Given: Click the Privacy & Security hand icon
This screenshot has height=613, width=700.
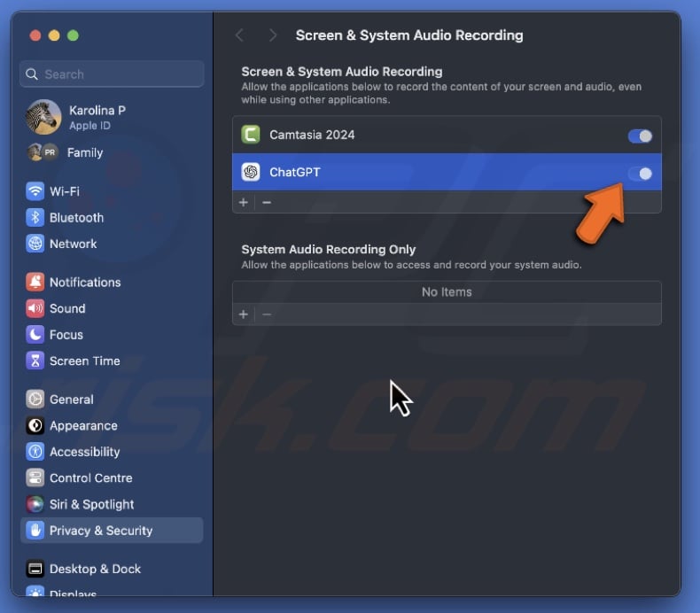Looking at the screenshot, I should [35, 531].
